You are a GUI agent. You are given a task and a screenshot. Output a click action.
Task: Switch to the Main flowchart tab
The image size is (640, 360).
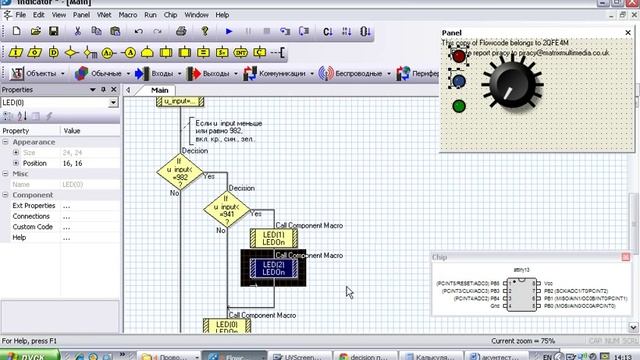[x=159, y=90]
